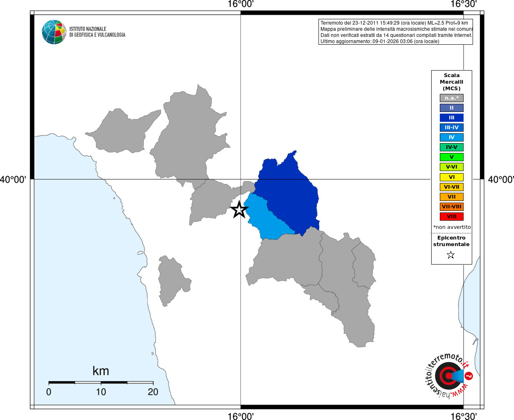Click the top 16°00' longitude label
This screenshot has height=420, width=514.
tap(241, 4)
